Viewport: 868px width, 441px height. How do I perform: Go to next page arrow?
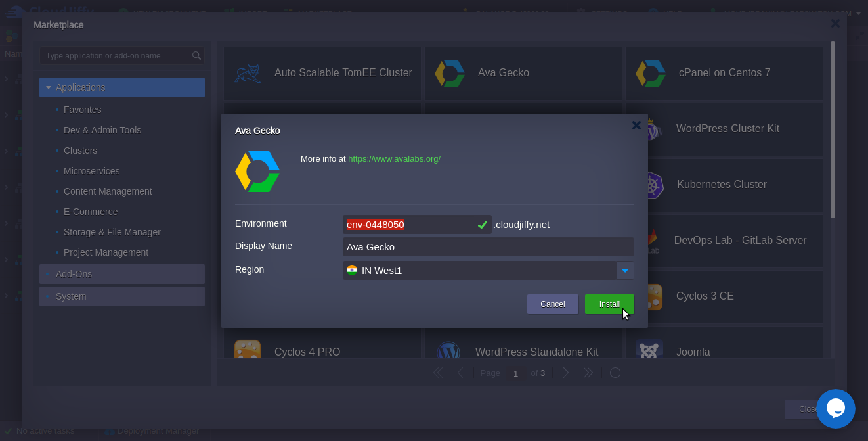[566, 373]
